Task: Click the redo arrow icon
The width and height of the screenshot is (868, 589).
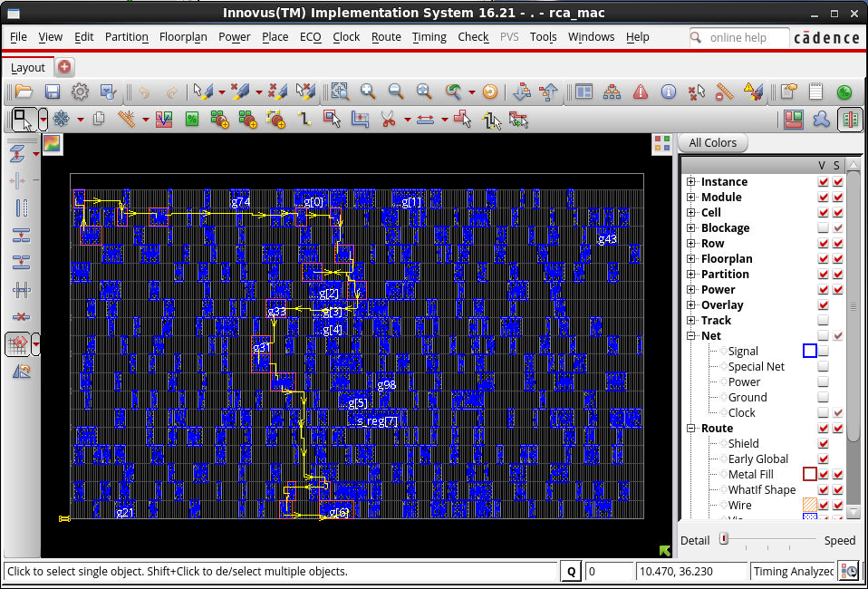Action: coord(171,92)
